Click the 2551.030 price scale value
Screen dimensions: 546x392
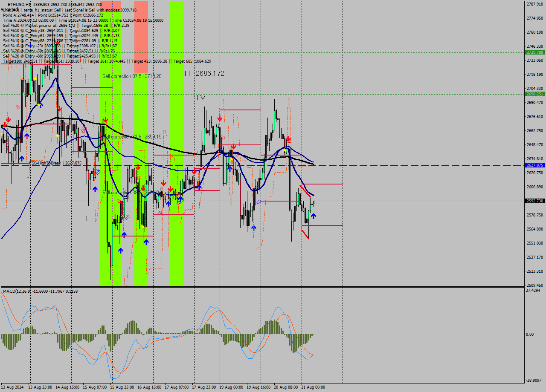tap(535, 243)
